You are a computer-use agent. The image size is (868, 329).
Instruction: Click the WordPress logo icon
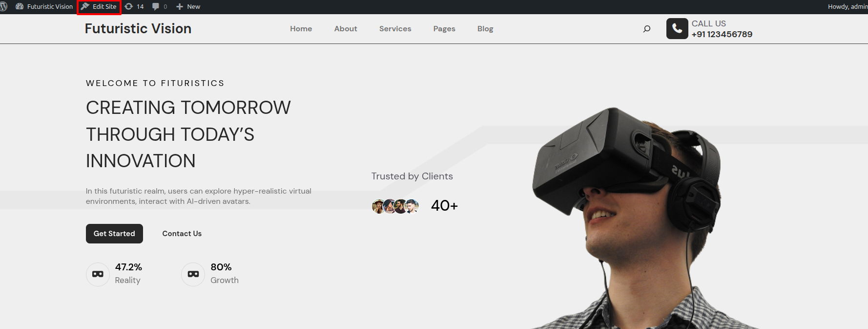click(3, 6)
